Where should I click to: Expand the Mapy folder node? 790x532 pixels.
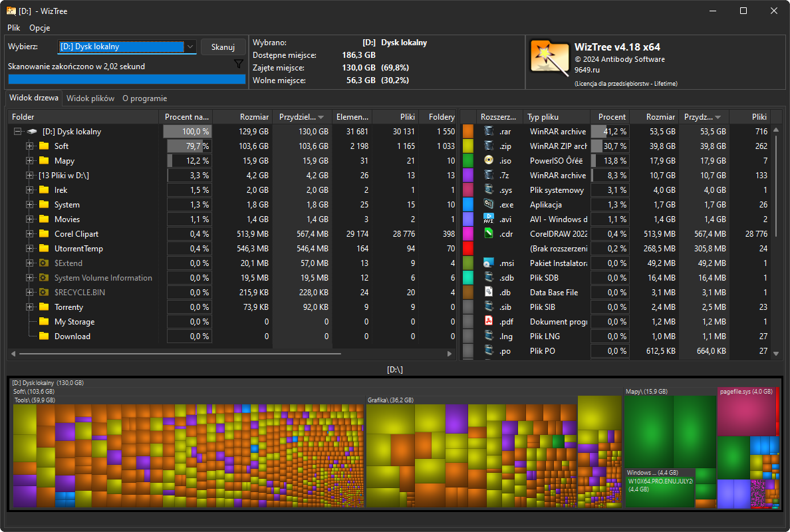30,161
